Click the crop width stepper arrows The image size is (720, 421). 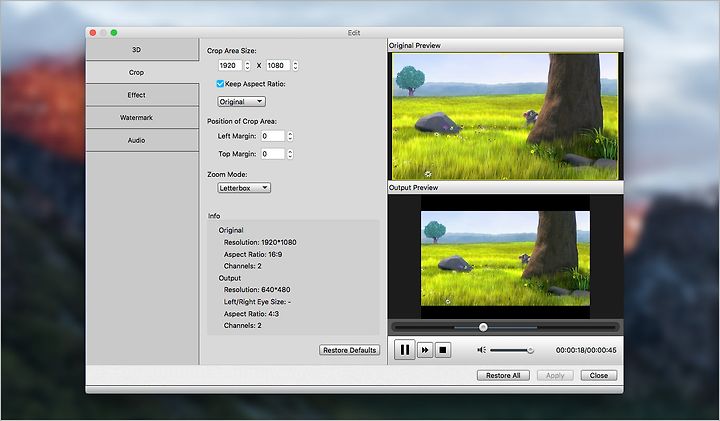[248, 66]
